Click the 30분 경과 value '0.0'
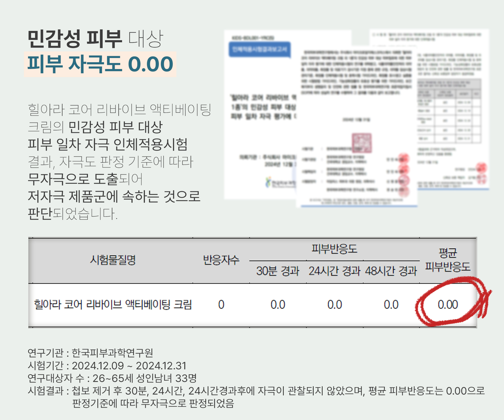Screen dimensions: 504x420 (278, 305)
